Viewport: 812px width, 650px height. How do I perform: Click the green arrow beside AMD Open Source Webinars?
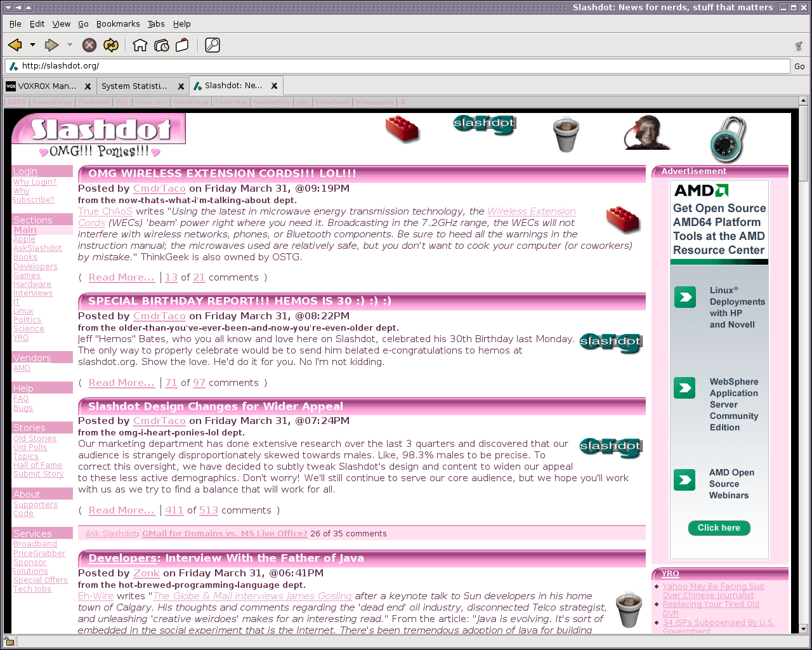(x=685, y=480)
